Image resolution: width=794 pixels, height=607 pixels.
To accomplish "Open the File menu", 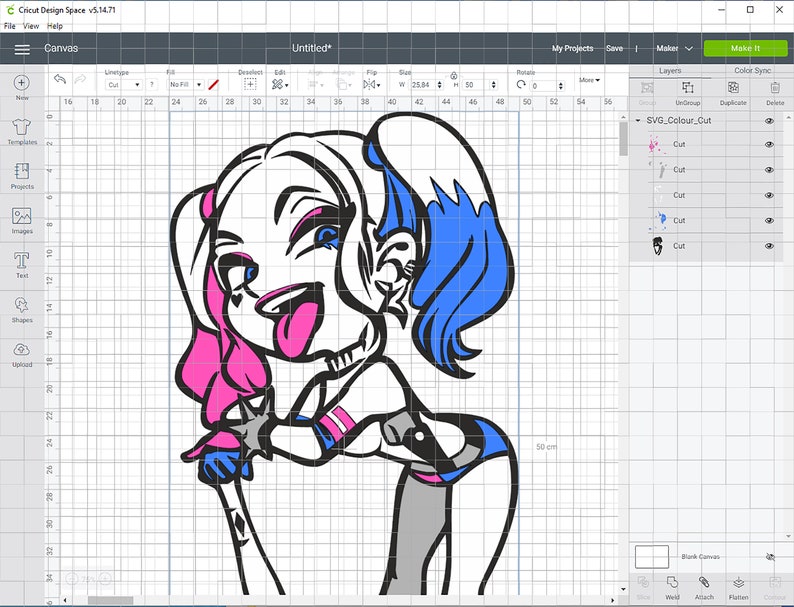I will coord(10,26).
